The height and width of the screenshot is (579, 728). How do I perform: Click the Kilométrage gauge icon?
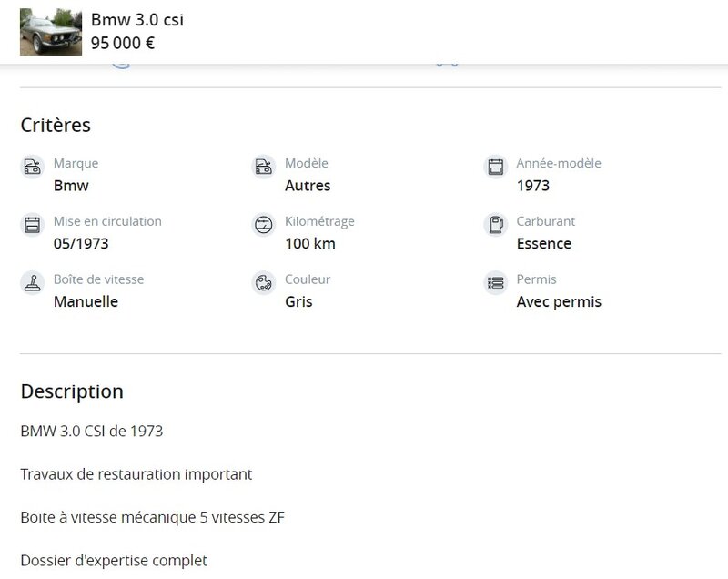click(263, 225)
